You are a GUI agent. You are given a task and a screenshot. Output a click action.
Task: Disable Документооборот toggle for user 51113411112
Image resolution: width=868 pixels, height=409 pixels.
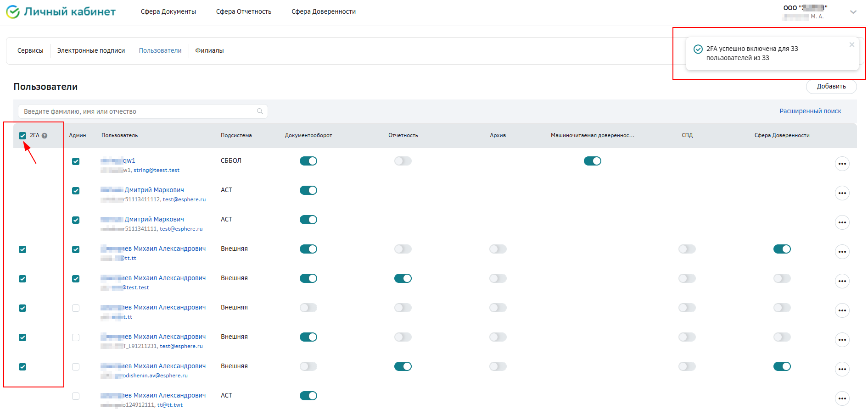(x=308, y=190)
